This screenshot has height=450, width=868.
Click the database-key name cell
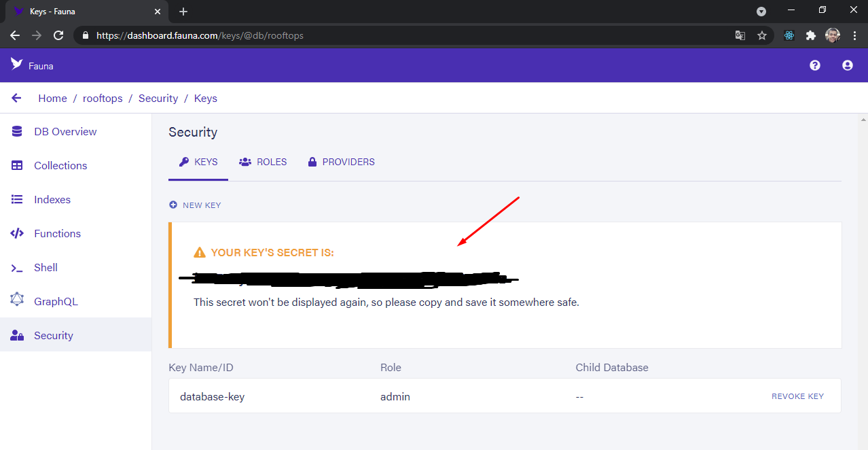tap(212, 396)
